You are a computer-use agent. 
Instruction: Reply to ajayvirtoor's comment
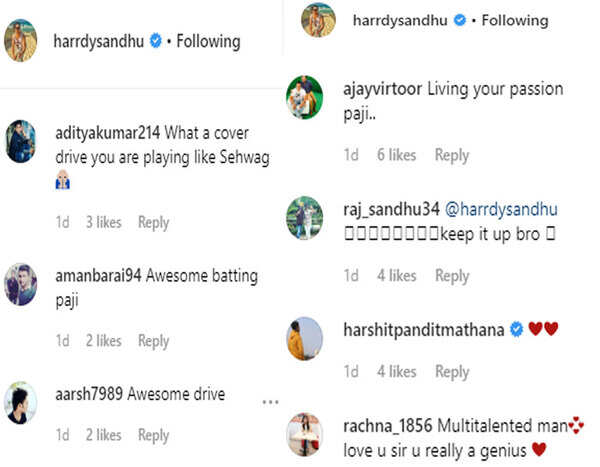(452, 155)
